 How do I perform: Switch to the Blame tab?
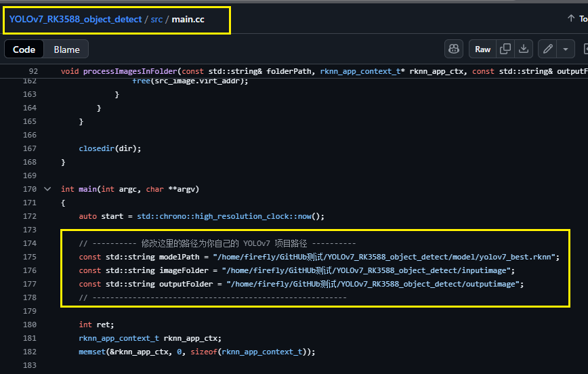pos(66,49)
